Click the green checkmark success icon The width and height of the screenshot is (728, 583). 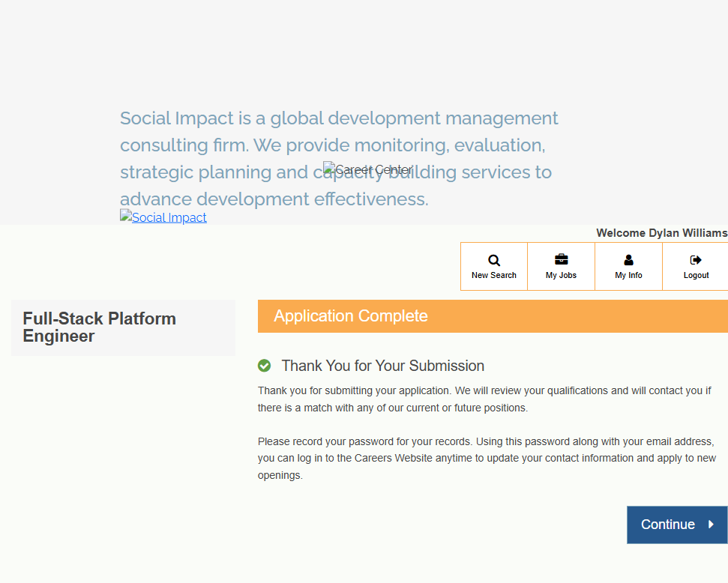coord(264,366)
